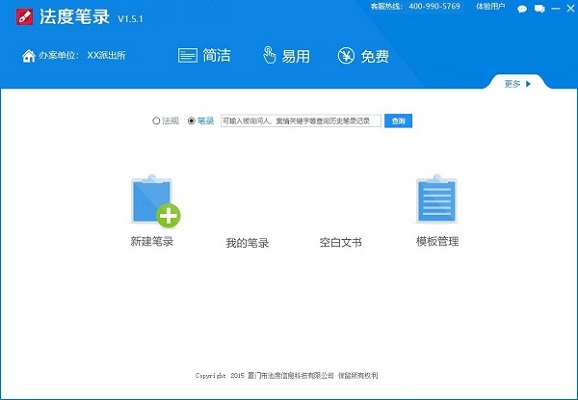Click the 体验用户 account link
This screenshot has width=578, height=400.
coord(491,6)
